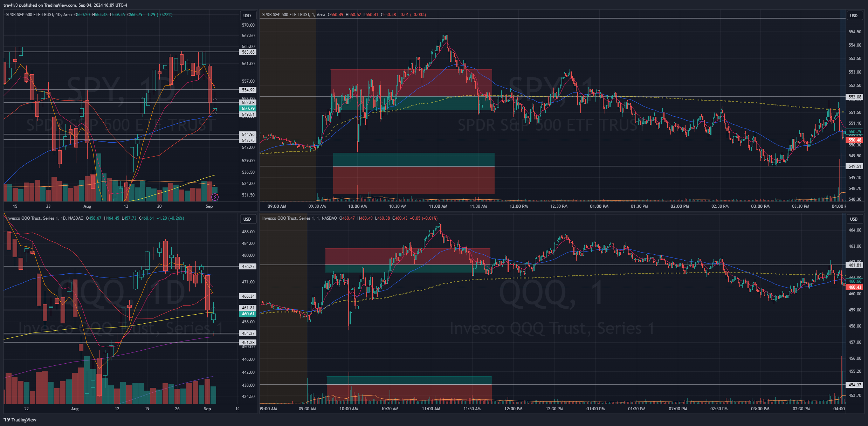Viewport: 868px width, 426px height.
Task: Click the SPY 1-minute chart legend title
Action: (x=294, y=15)
